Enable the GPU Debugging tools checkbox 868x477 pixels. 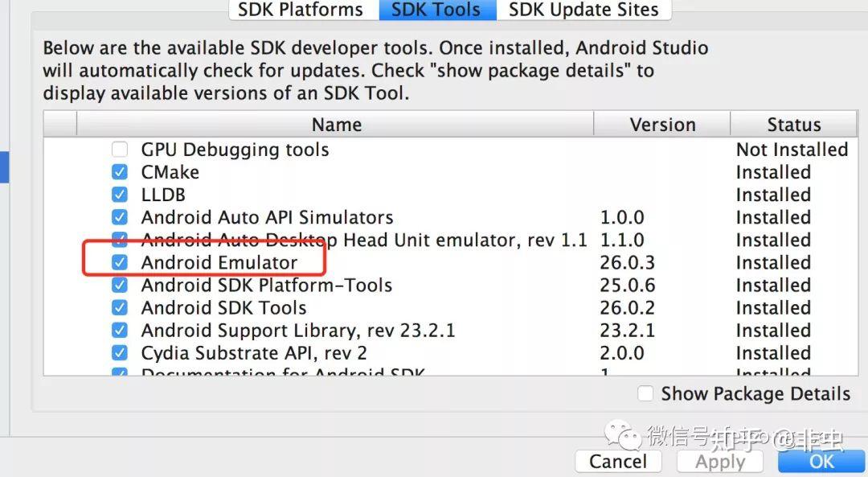[x=120, y=150]
